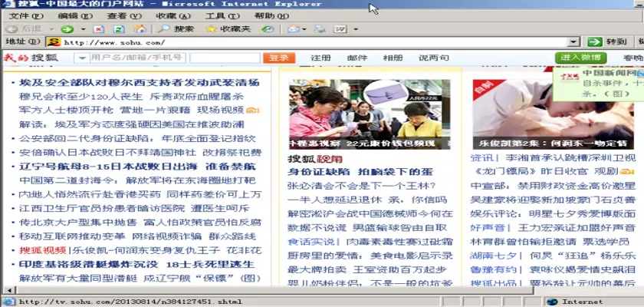
Task: Open the 收藏(A) menu
Action: coord(173,16)
